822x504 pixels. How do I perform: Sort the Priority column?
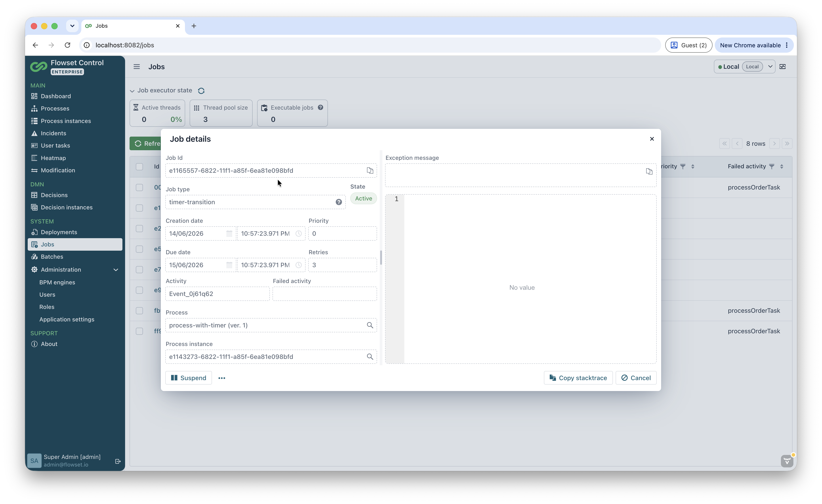coord(693,166)
